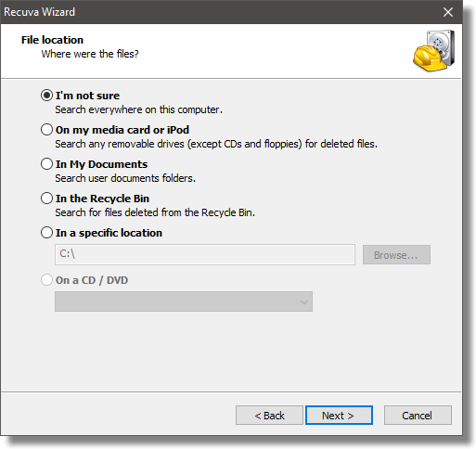This screenshot has height=449, width=476.
Task: Click the Recuva hard hat drive icon
Action: [434, 51]
